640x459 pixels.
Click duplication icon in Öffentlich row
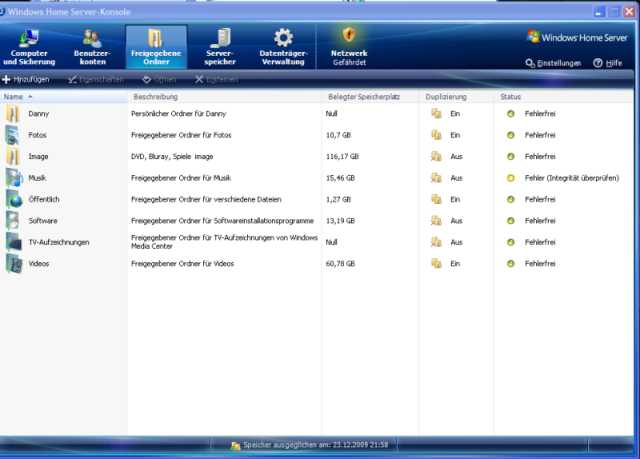(x=436, y=200)
